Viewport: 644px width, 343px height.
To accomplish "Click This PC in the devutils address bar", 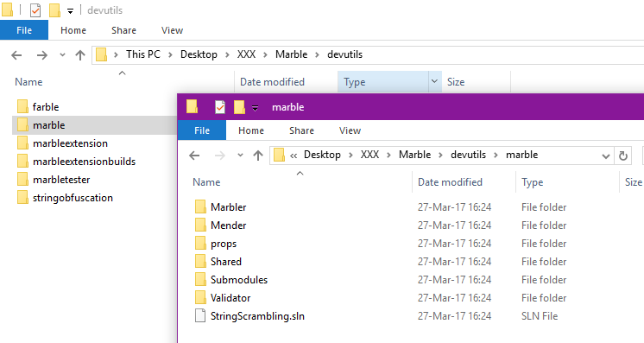I will [x=143, y=54].
